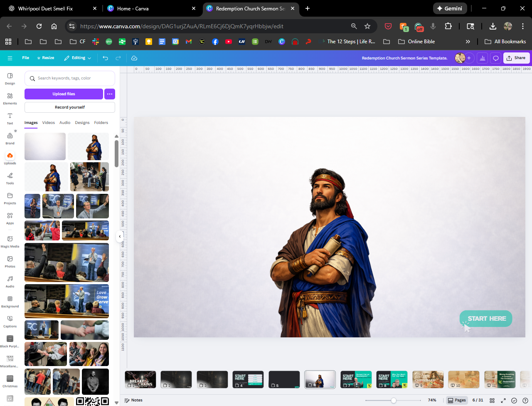532x406 pixels.
Task: Open the analytics bar chart icon
Action: 482,58
